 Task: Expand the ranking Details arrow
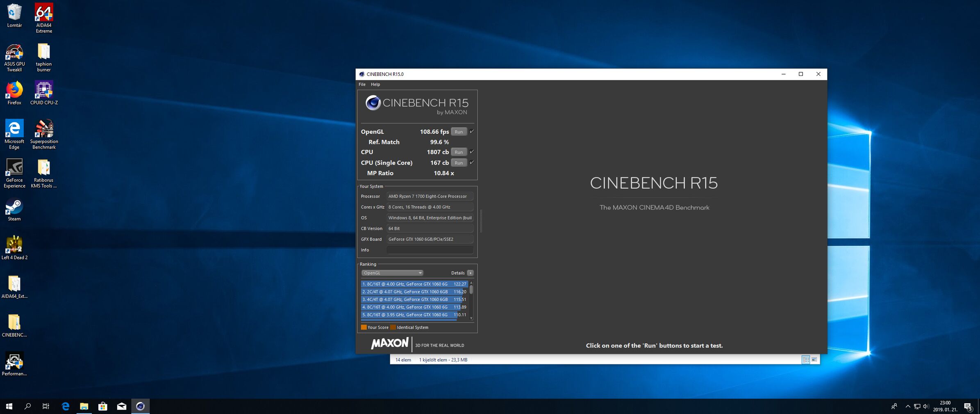[470, 273]
